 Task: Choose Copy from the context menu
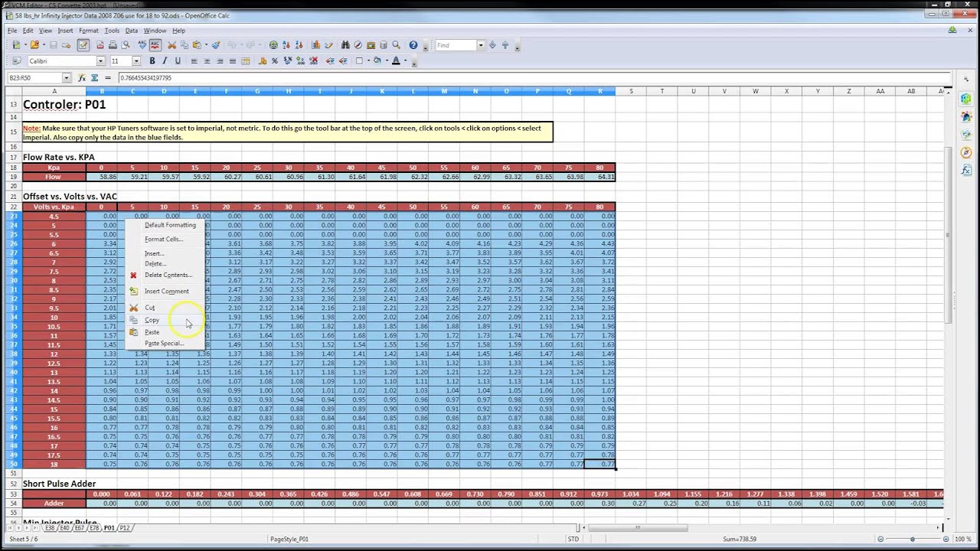(x=152, y=320)
